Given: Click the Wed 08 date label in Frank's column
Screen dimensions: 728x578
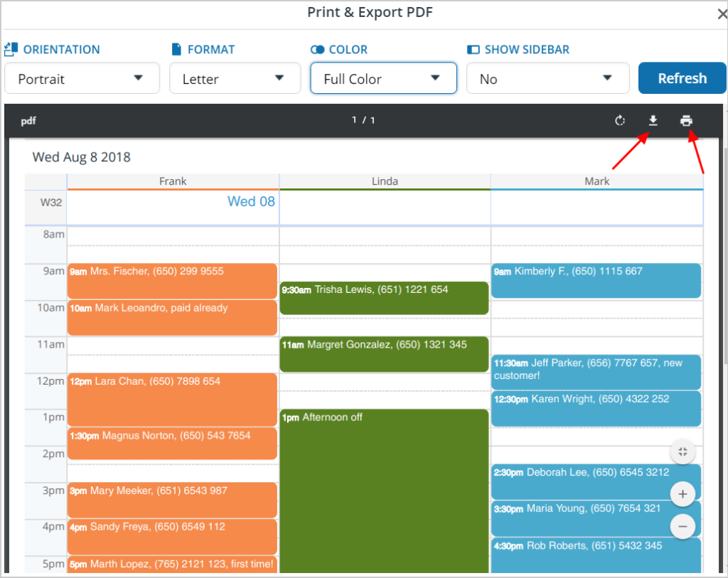Looking at the screenshot, I should pyautogui.click(x=251, y=202).
